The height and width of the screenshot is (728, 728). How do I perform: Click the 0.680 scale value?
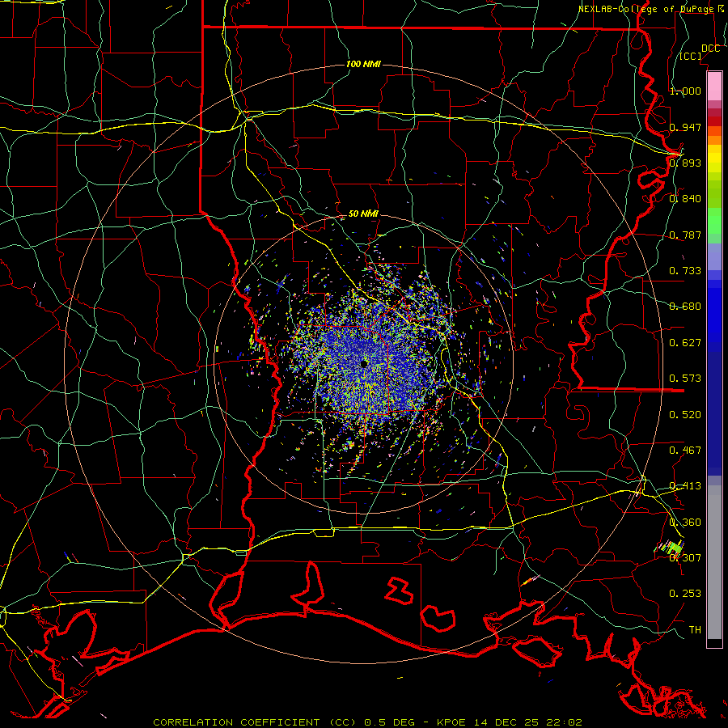(x=685, y=307)
